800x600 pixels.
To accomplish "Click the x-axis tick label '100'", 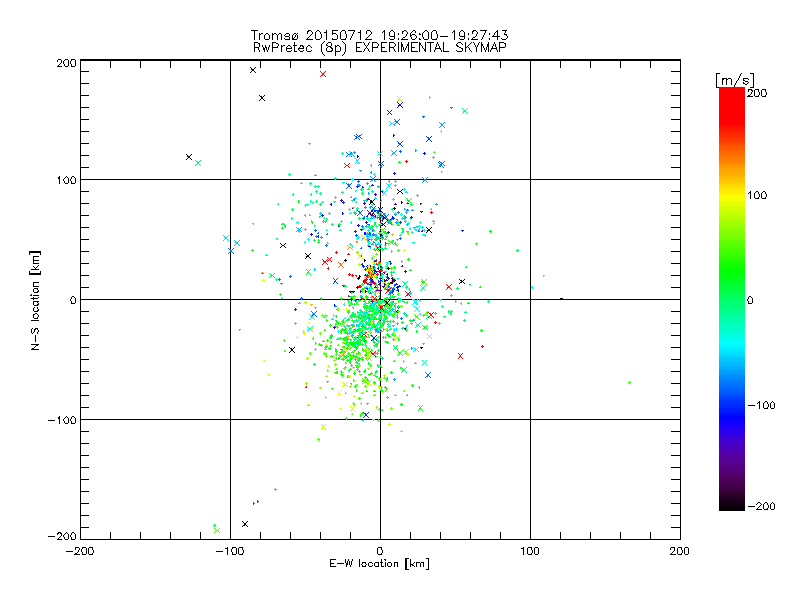I will click(530, 552).
